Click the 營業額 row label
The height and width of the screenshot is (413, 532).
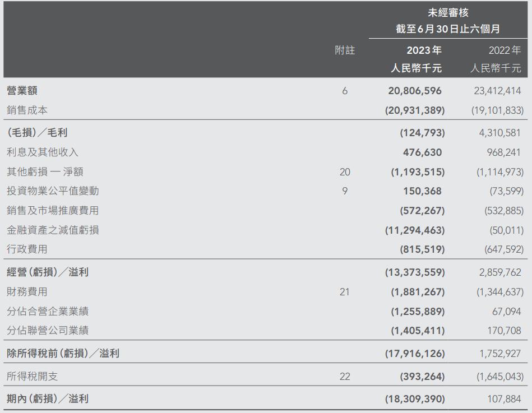22,90
